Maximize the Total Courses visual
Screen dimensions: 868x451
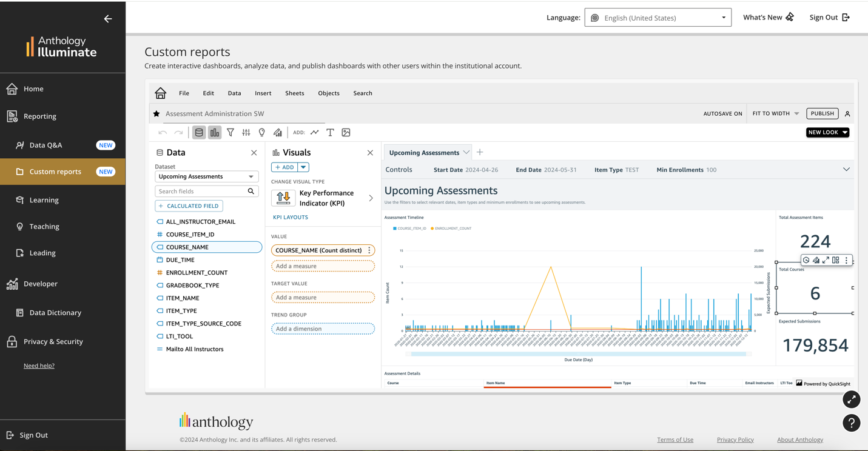[x=826, y=260]
